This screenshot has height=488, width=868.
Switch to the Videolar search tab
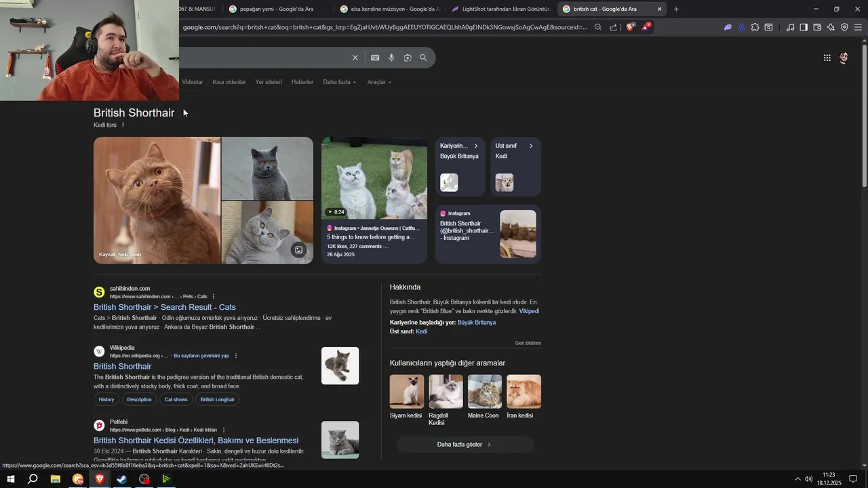193,82
